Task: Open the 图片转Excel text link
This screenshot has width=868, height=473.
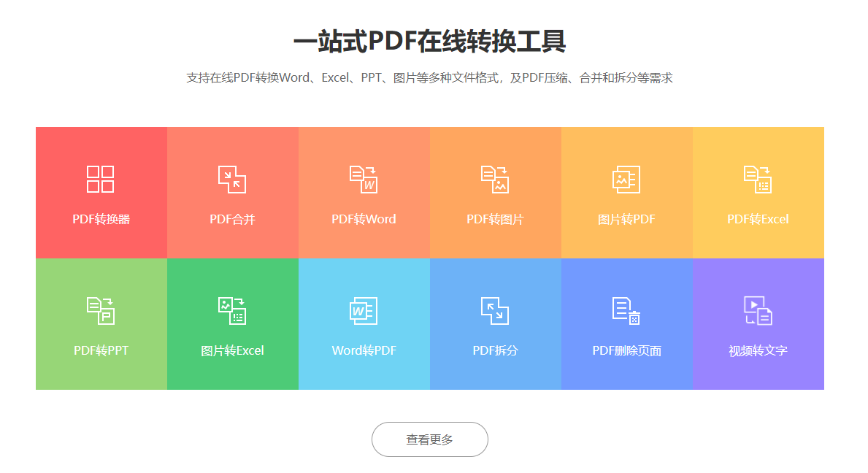Action: (232, 350)
